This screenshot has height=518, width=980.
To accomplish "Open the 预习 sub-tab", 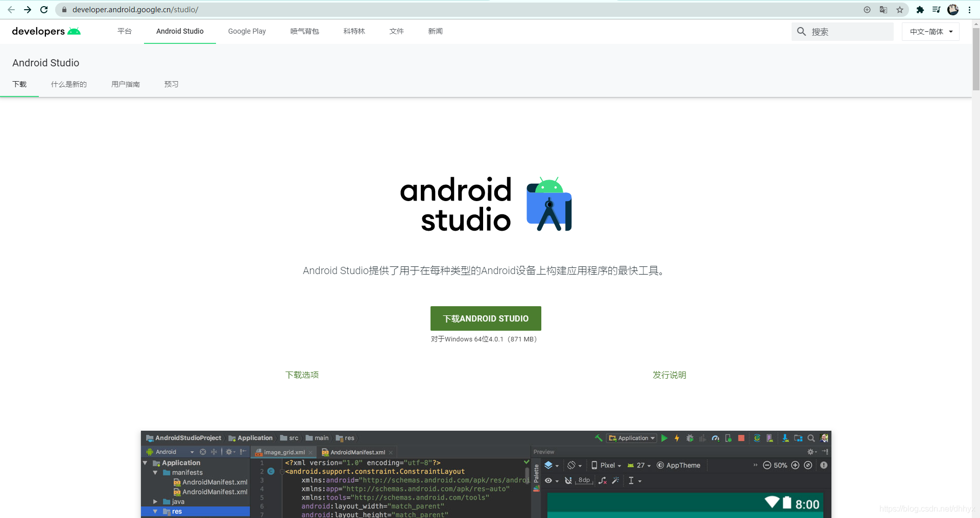I will point(172,84).
